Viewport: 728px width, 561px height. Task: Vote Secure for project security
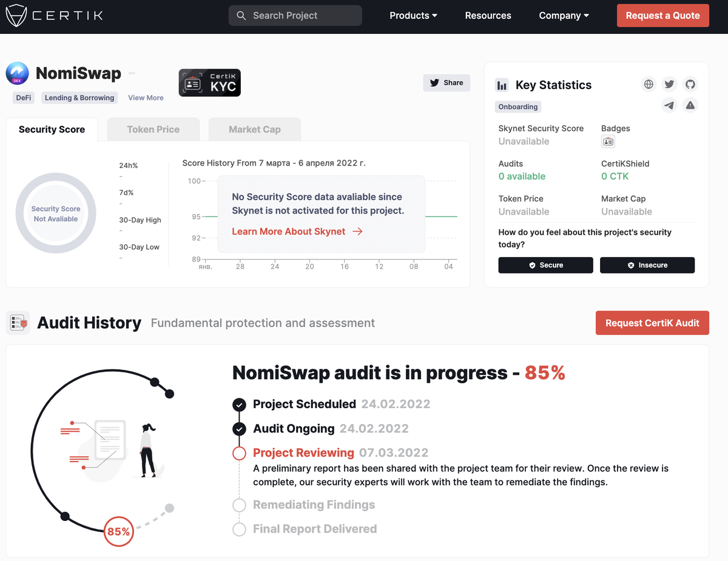pos(546,265)
